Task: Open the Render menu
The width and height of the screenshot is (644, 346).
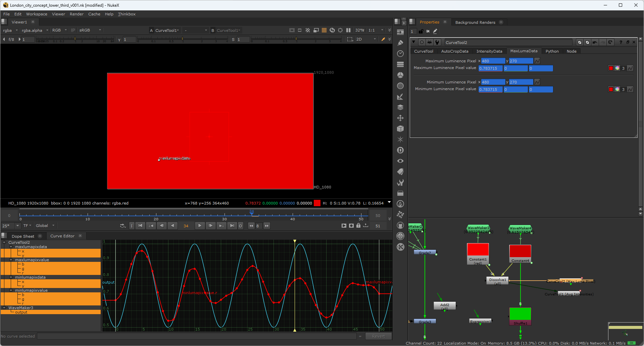Action: (x=77, y=14)
